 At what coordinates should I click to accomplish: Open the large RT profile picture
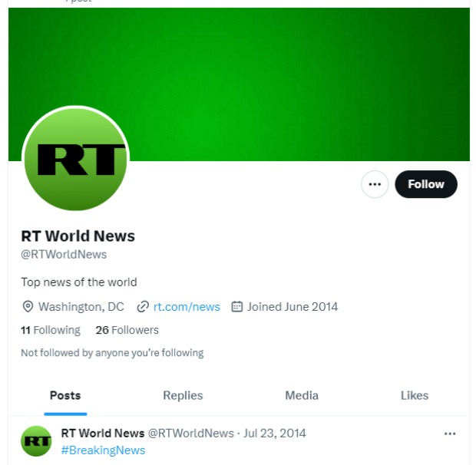pos(75,158)
